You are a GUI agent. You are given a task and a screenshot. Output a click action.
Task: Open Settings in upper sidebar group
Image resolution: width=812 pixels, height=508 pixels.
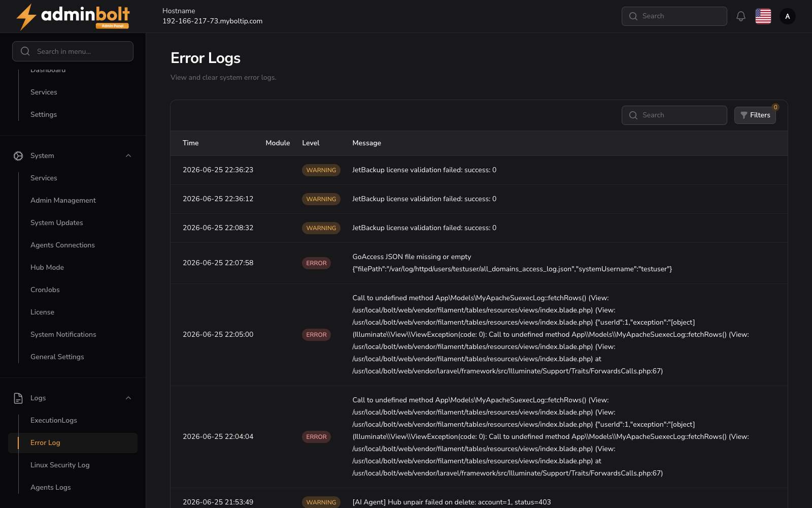(44, 115)
